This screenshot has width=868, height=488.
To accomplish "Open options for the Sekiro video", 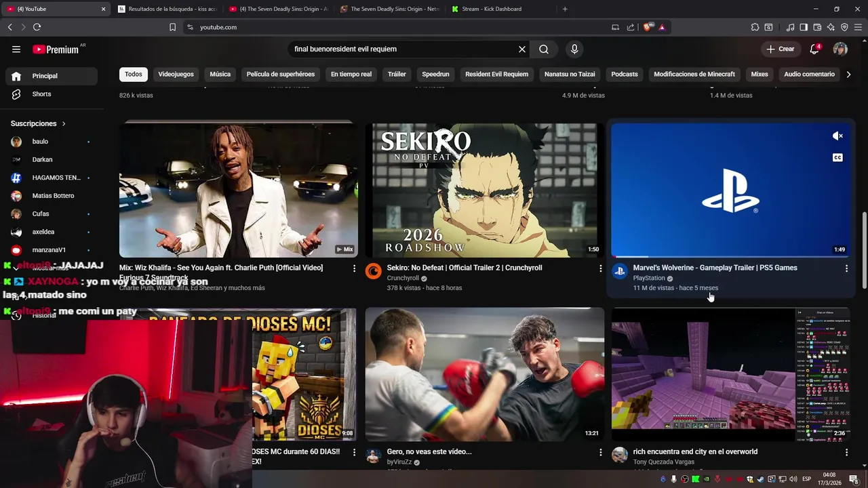I will click(x=600, y=268).
